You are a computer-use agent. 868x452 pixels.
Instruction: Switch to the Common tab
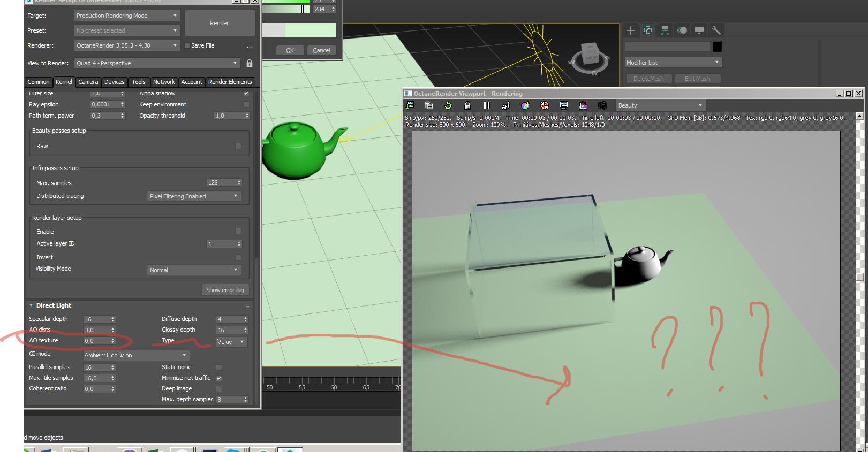pos(39,82)
